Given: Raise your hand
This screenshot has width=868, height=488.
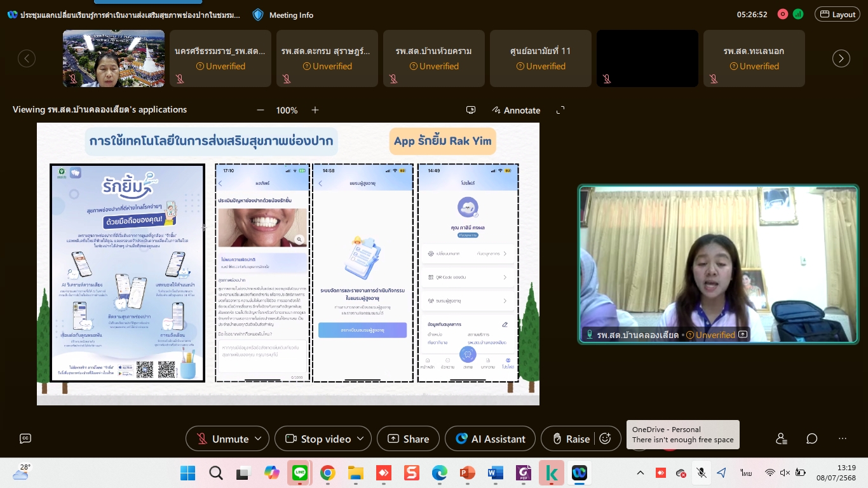Looking at the screenshot, I should point(571,438).
